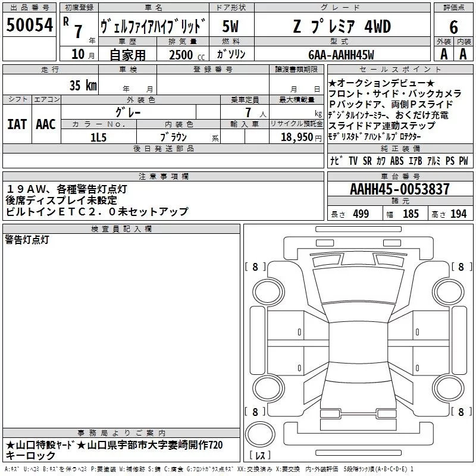Click note 19AW、各種警告灯点灯
Viewport: 476px width, 476px height.
click(x=66, y=189)
